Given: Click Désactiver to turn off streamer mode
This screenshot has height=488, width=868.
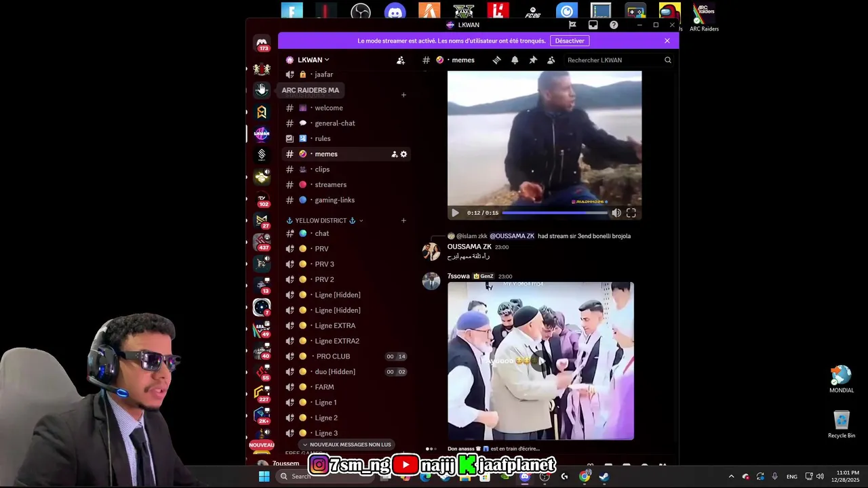Looking at the screenshot, I should click(x=570, y=41).
